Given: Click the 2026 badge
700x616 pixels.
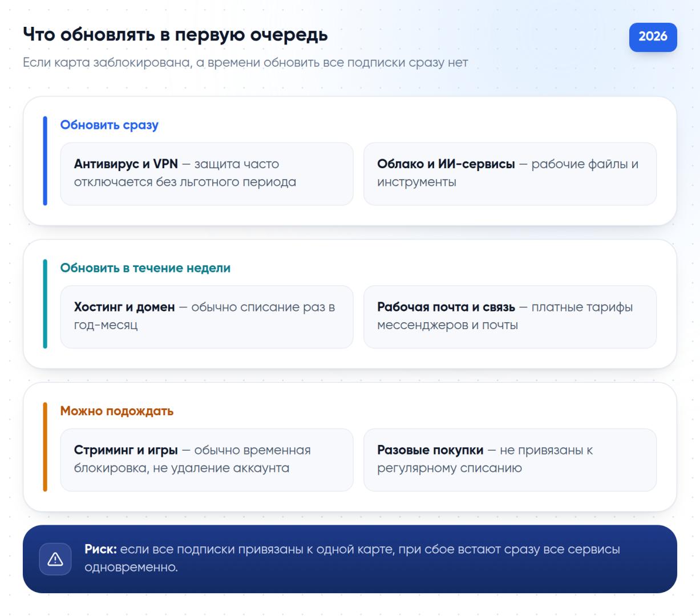Looking at the screenshot, I should click(x=653, y=37).
